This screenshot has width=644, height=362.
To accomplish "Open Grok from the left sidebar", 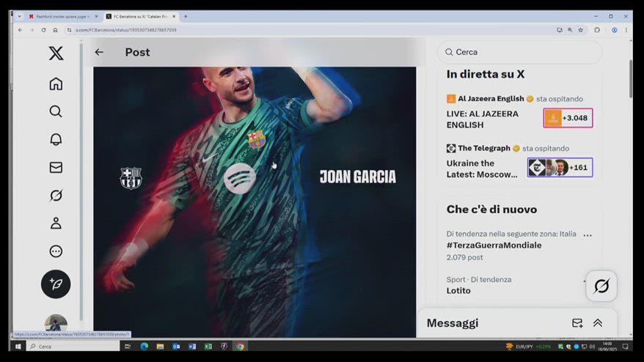I will pos(56,196).
